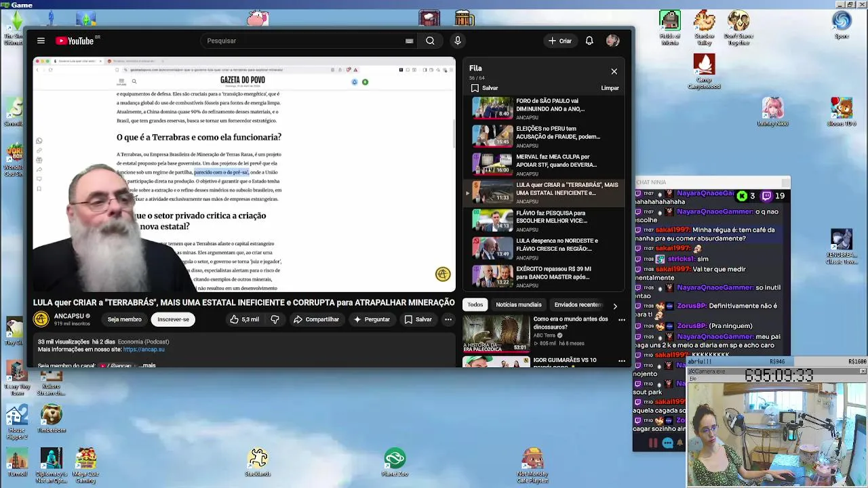
Task: Start voice search with the microphone
Action: pyautogui.click(x=458, y=41)
